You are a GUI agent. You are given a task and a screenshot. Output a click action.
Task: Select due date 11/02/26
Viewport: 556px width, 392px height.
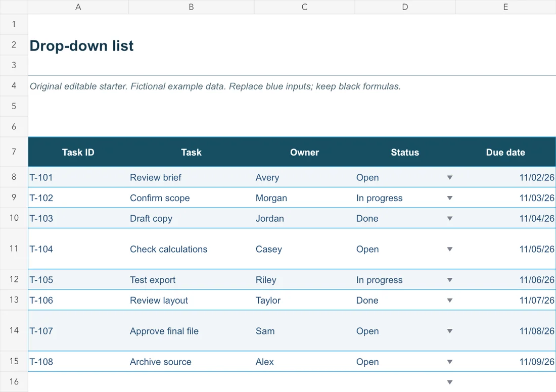(x=505, y=177)
